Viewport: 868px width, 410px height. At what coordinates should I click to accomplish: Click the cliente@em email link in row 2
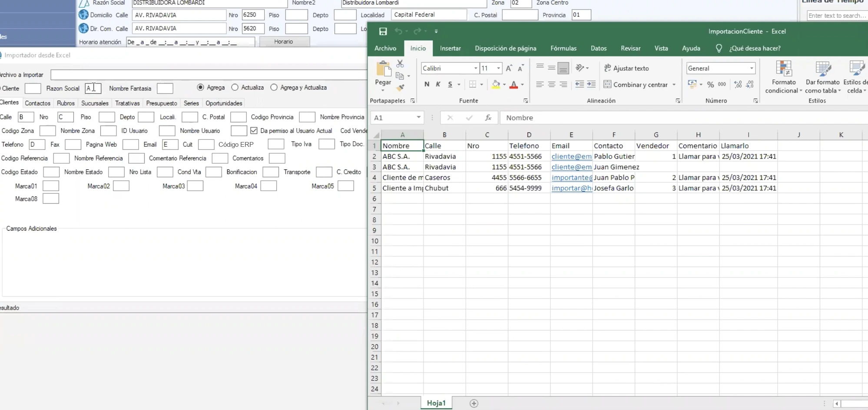571,156
